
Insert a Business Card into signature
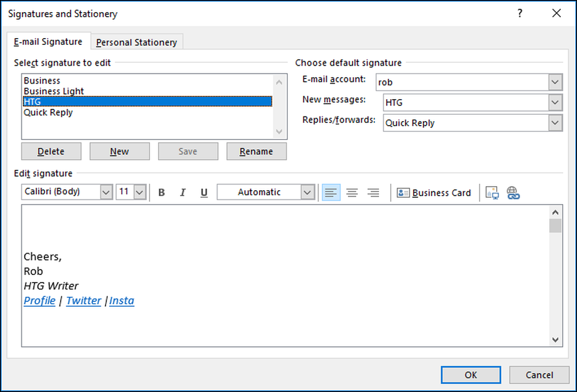click(433, 193)
